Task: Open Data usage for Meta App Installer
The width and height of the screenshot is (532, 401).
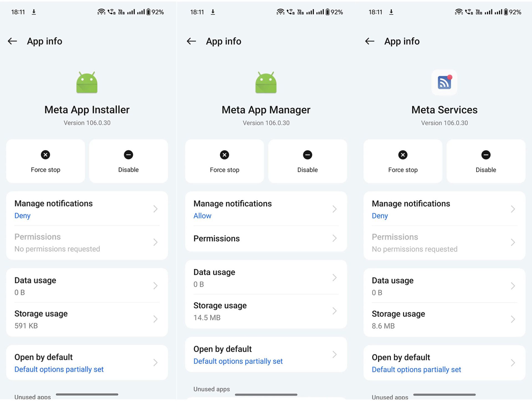Action: pos(87,286)
